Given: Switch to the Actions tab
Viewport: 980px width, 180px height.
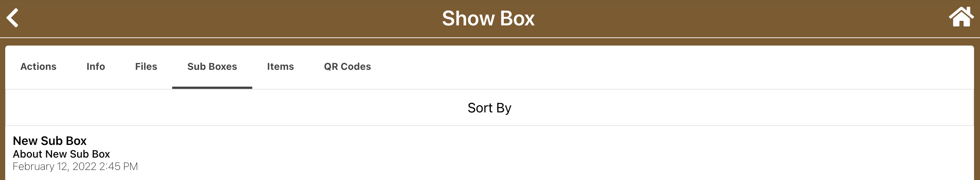Looking at the screenshot, I should click(38, 66).
